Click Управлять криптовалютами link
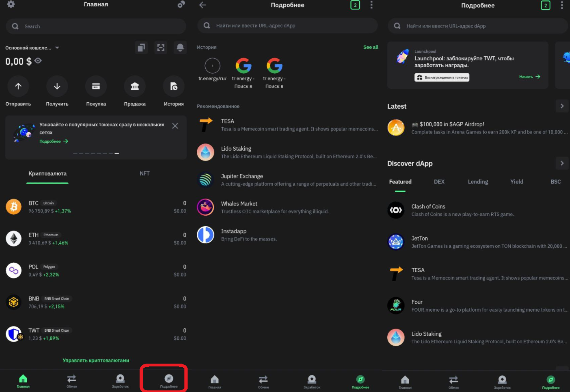Image resolution: width=570 pixels, height=392 pixels. pyautogui.click(x=96, y=360)
